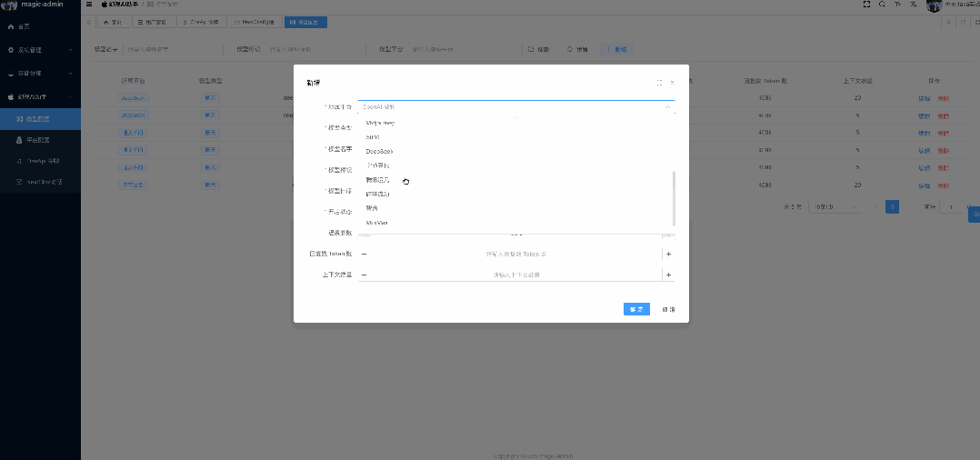Screen dimensions: 980x460
Task: Focus the 模型平台 search field
Action: point(458,49)
